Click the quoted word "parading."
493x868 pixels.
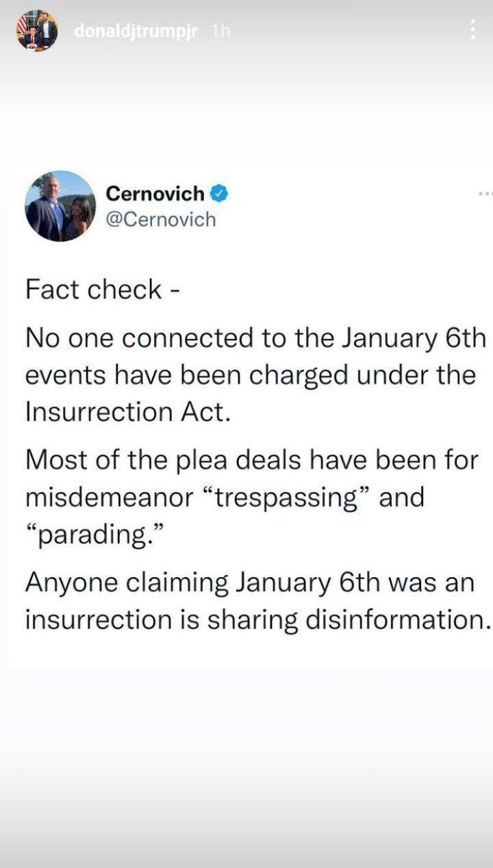point(90,534)
